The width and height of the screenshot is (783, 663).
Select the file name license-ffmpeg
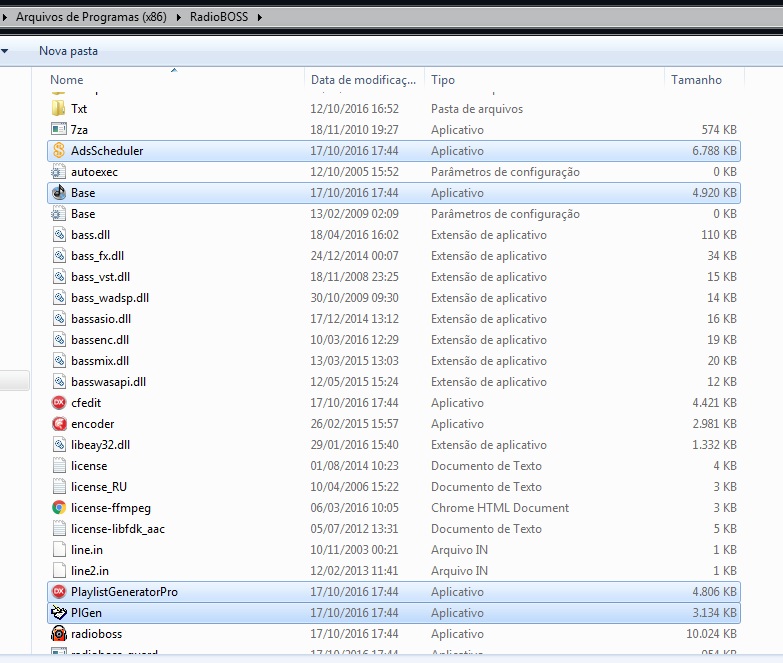coord(111,508)
